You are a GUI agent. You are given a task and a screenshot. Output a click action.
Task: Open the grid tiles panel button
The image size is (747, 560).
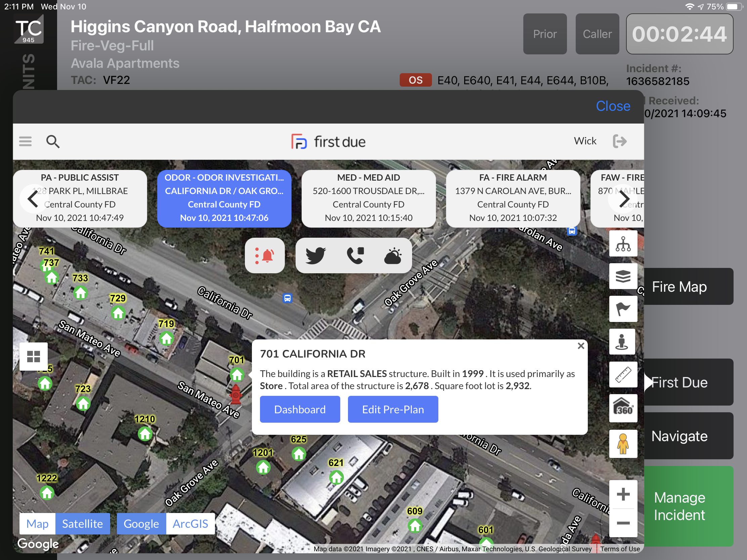tap(34, 357)
